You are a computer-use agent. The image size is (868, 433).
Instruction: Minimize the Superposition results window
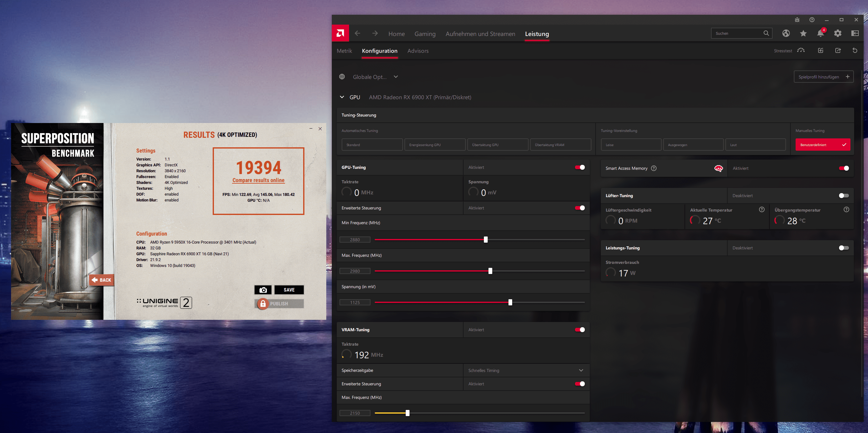point(311,129)
